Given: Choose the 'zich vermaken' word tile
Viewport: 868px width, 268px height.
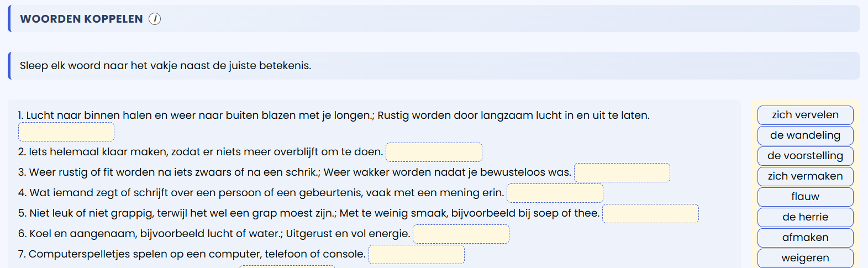Looking at the screenshot, I should (x=805, y=176).
